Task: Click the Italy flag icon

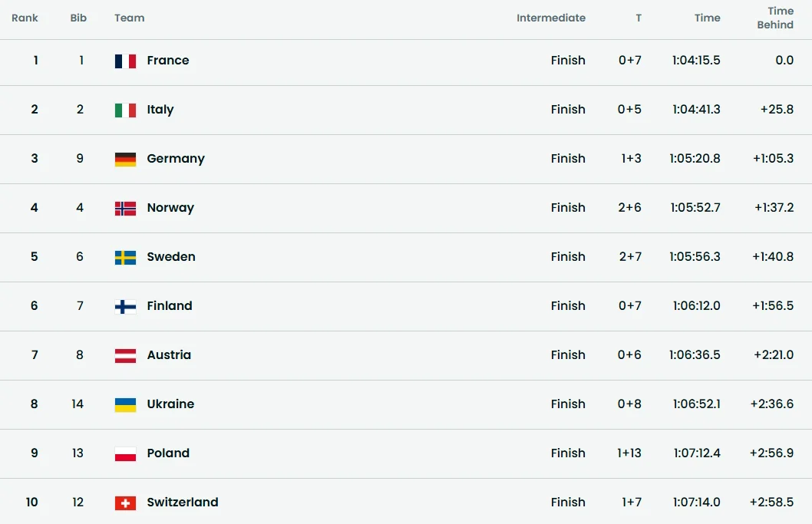Action: click(x=125, y=110)
